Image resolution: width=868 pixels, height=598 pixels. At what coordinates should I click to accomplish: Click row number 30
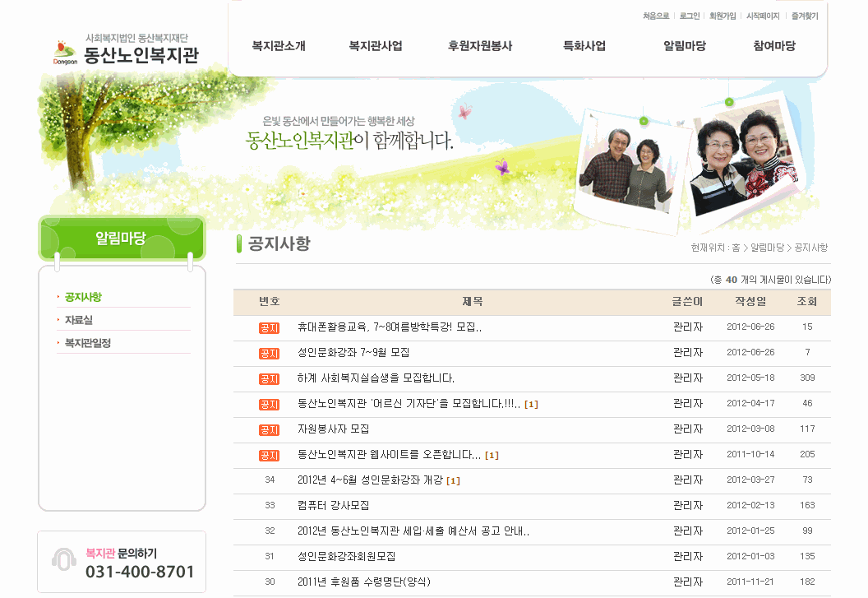(x=270, y=582)
